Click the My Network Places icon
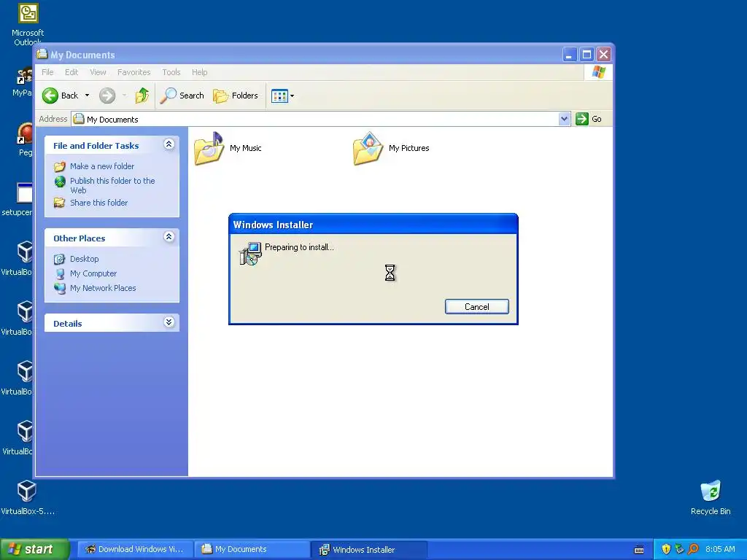 pos(60,288)
